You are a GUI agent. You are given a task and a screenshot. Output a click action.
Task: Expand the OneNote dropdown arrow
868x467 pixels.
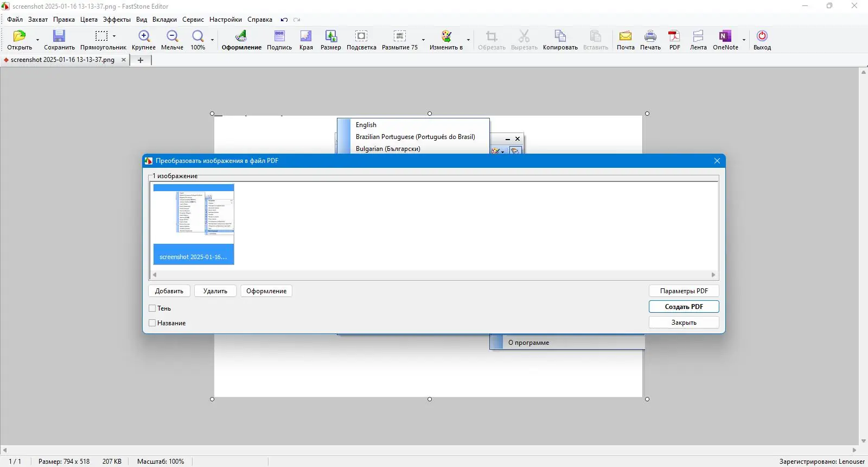tap(744, 40)
